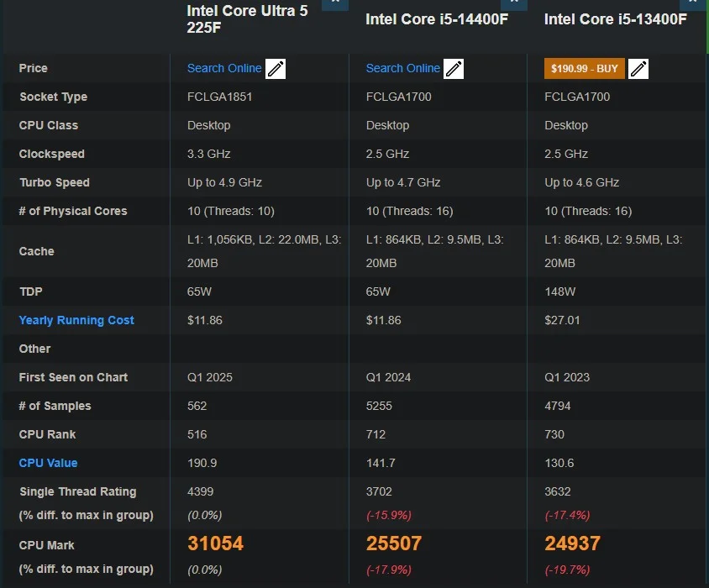Open Search Online link for Core Ultra 5 225F
This screenshot has width=709, height=588.
click(x=224, y=68)
